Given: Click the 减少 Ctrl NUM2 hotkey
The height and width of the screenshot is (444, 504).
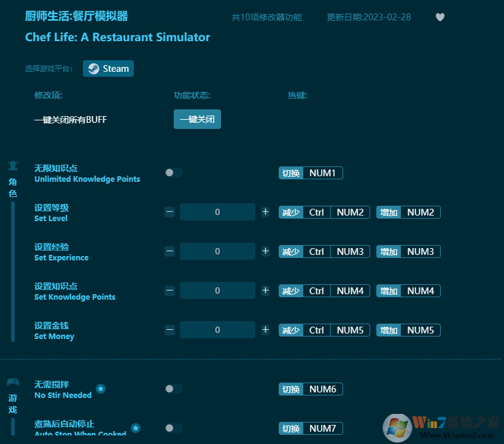Looking at the screenshot, I should [324, 212].
